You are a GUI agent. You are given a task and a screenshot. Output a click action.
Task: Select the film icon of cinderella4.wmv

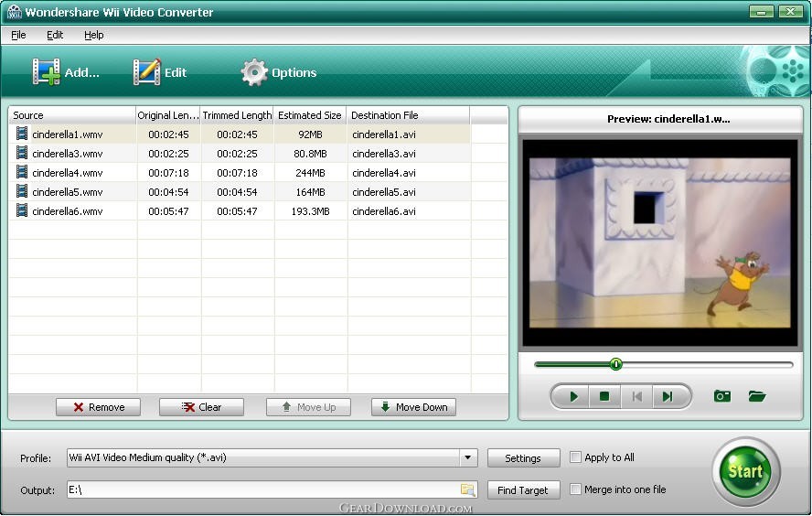point(22,172)
